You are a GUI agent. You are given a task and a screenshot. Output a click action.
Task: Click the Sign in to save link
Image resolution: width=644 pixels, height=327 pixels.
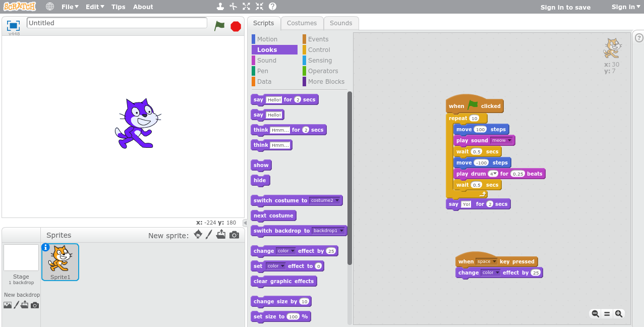(x=565, y=7)
